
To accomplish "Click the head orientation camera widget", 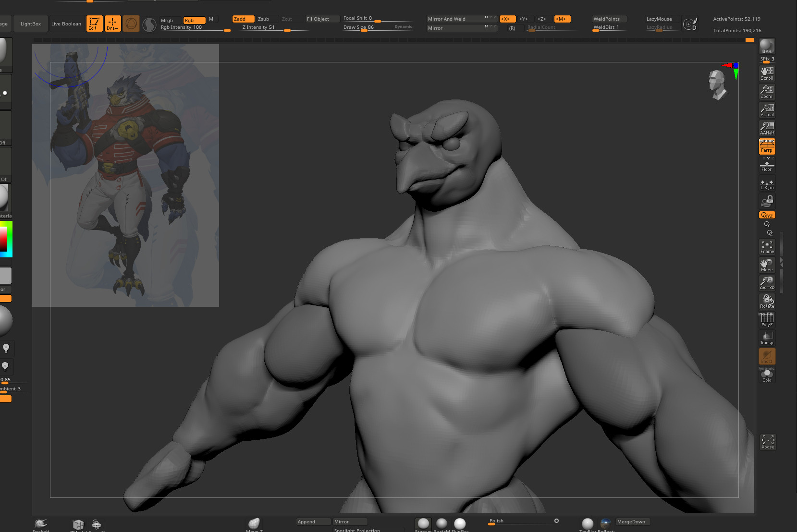I will pyautogui.click(x=717, y=85).
